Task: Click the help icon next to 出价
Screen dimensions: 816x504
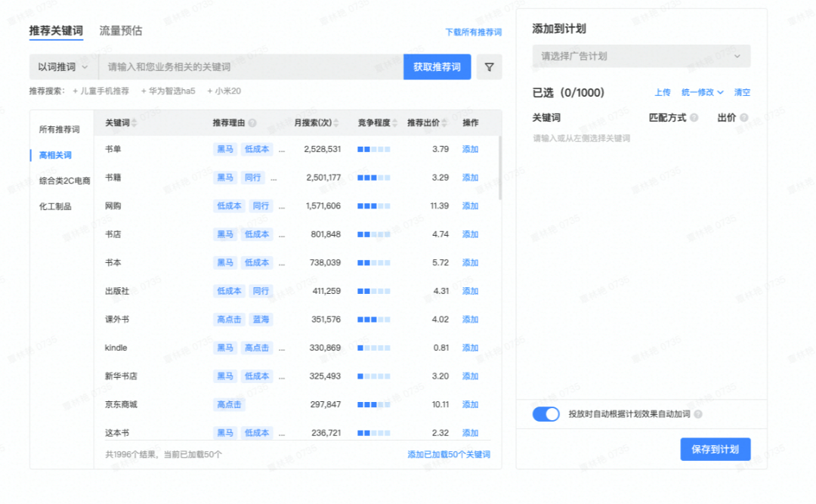Action: tap(743, 118)
